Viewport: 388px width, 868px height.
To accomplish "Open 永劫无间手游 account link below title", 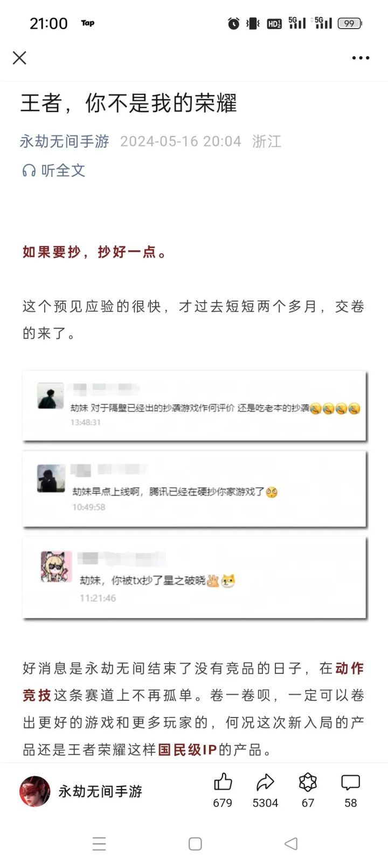I will click(65, 141).
